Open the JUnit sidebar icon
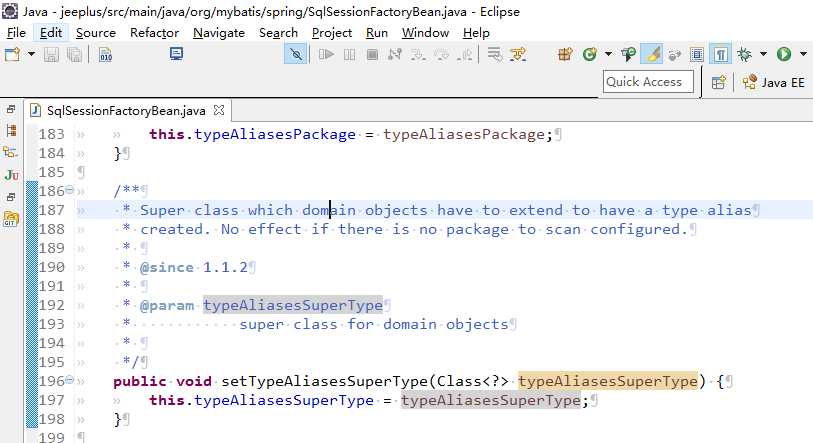This screenshot has height=443, width=813. pyautogui.click(x=11, y=175)
